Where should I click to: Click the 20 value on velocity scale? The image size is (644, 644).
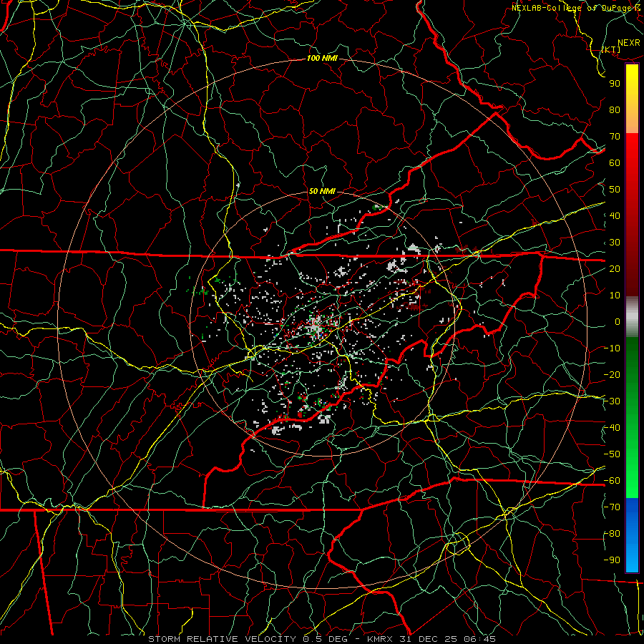[615, 269]
